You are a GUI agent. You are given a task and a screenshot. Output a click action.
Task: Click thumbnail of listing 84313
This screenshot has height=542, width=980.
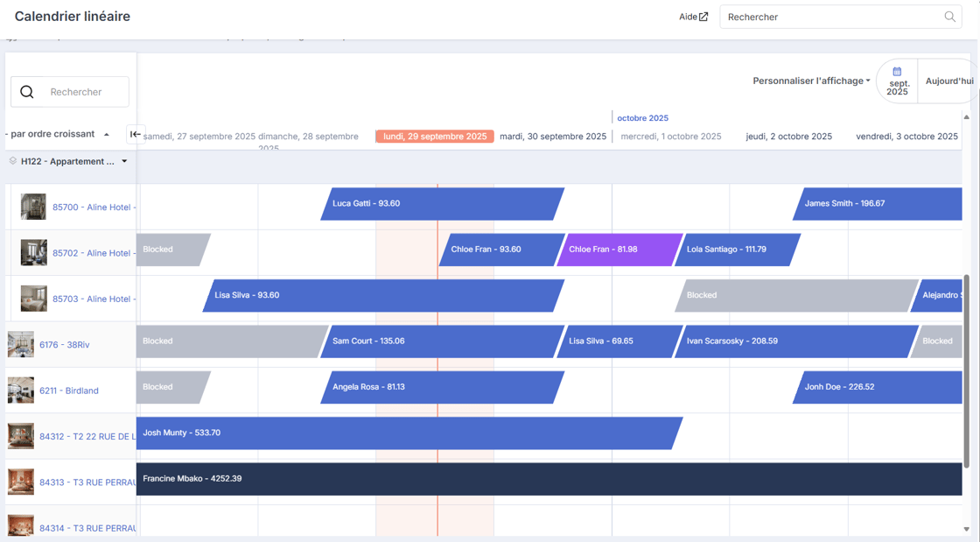[21, 482]
